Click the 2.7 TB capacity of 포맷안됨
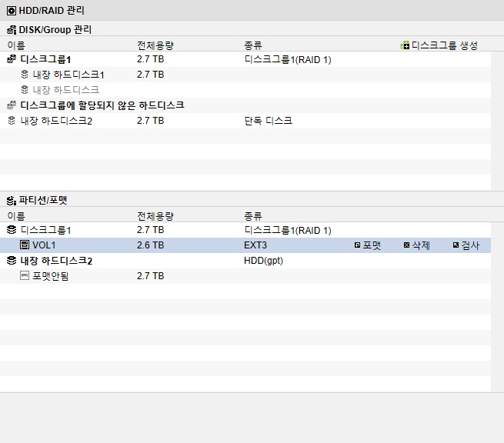The height and width of the screenshot is (443, 504). tap(150, 276)
